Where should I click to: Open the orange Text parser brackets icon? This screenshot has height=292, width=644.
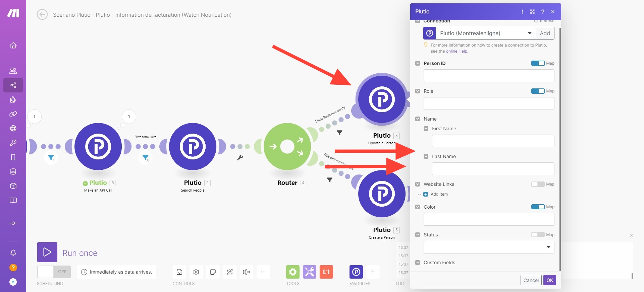pyautogui.click(x=326, y=272)
